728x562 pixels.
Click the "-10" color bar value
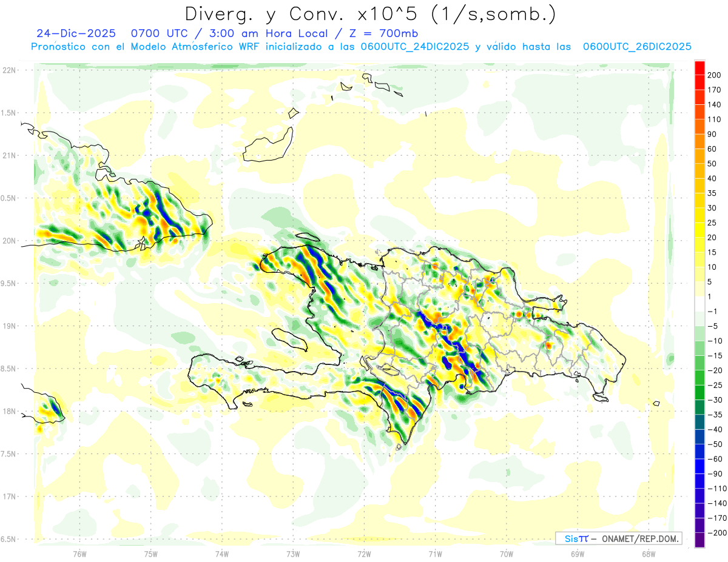(x=716, y=341)
